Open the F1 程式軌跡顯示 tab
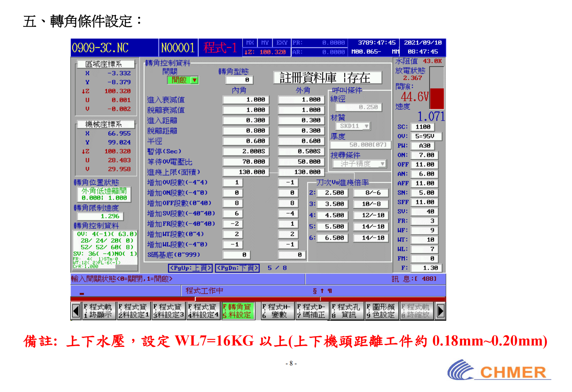572x392 pixels. [99, 311]
